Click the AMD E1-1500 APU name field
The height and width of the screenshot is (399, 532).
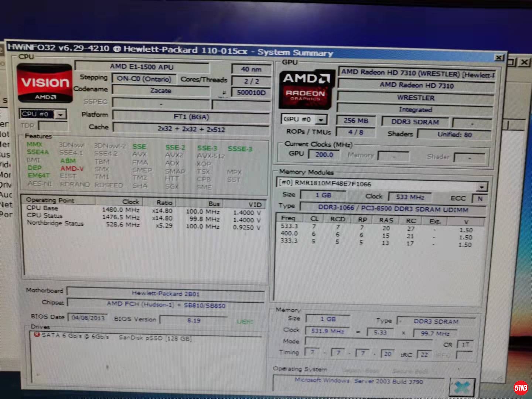click(141, 67)
